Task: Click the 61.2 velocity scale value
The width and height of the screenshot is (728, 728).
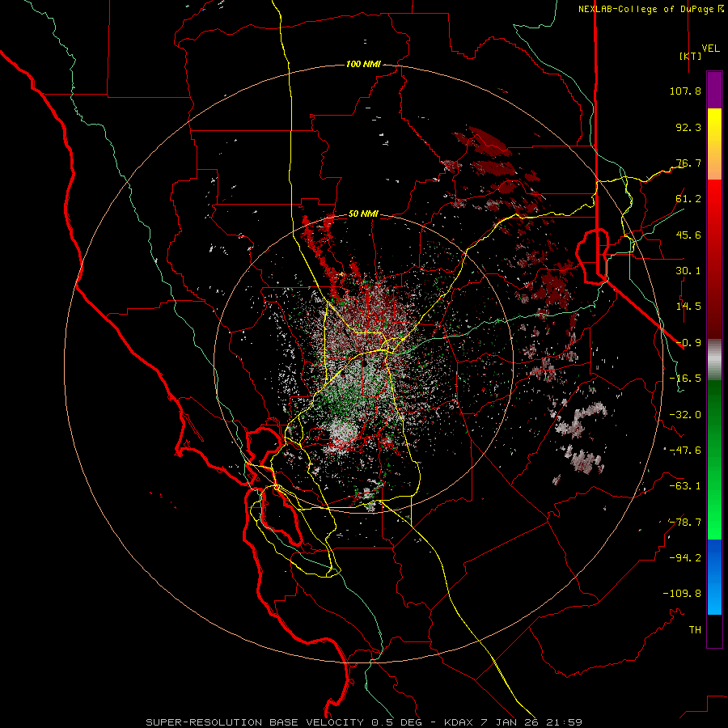Action: pos(688,199)
